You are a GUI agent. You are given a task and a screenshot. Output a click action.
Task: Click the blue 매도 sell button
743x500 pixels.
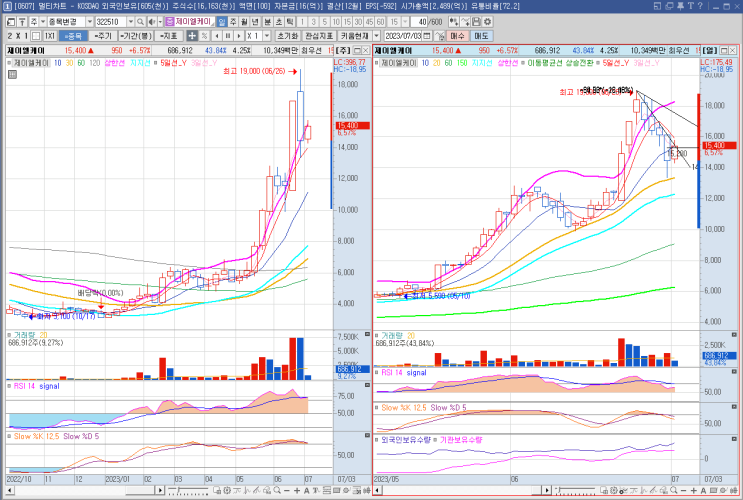(x=481, y=35)
